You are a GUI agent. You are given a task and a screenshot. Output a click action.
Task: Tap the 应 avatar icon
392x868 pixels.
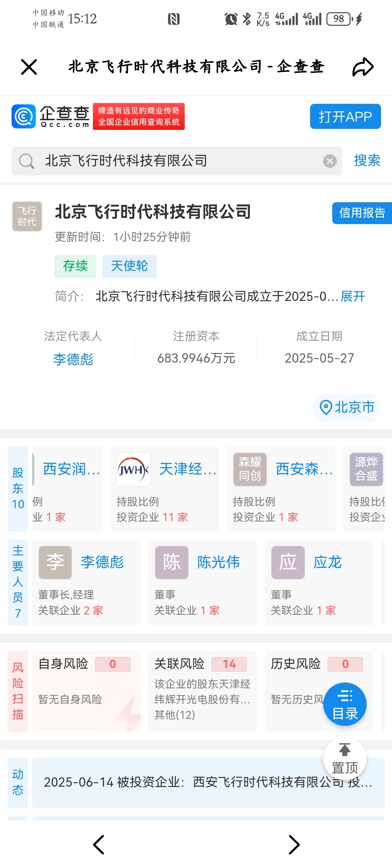288,562
